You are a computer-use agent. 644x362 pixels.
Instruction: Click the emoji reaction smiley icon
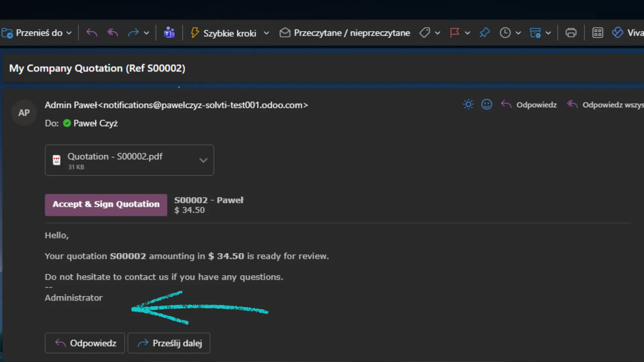[x=486, y=105]
